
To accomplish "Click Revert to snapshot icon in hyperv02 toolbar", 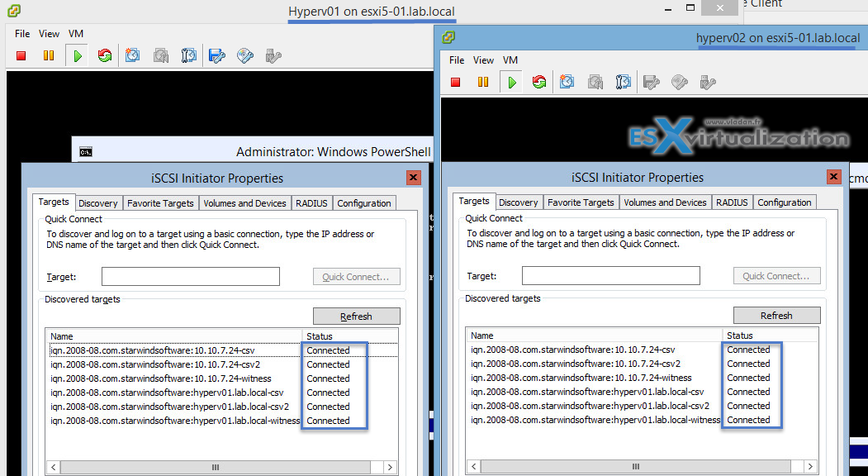I will pyautogui.click(x=595, y=82).
